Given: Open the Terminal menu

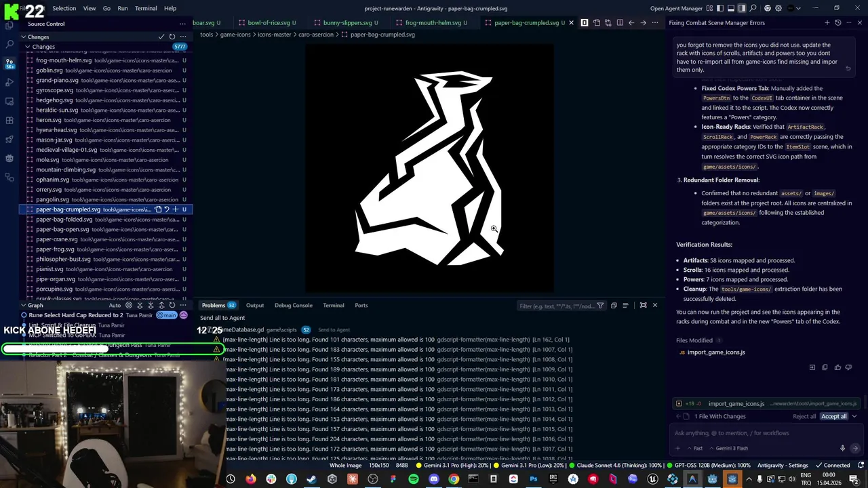Looking at the screenshot, I should point(146,8).
